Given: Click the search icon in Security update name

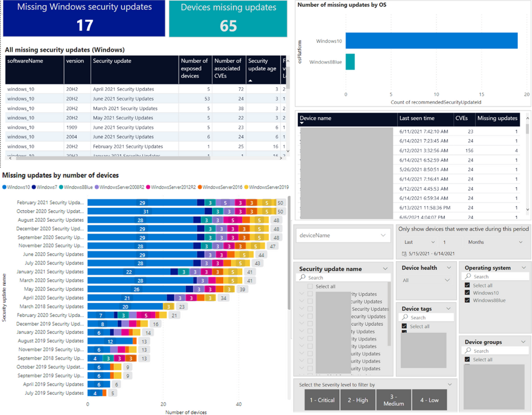Looking at the screenshot, I should [302, 278].
